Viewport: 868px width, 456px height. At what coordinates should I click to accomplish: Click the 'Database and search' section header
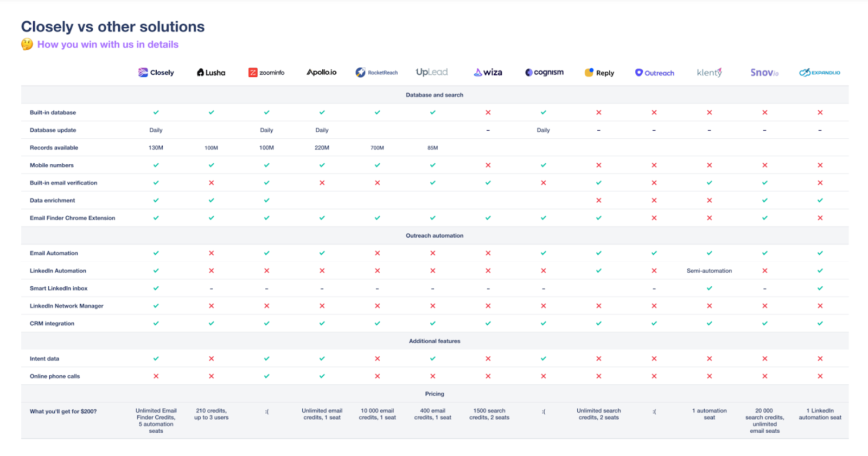pos(435,95)
